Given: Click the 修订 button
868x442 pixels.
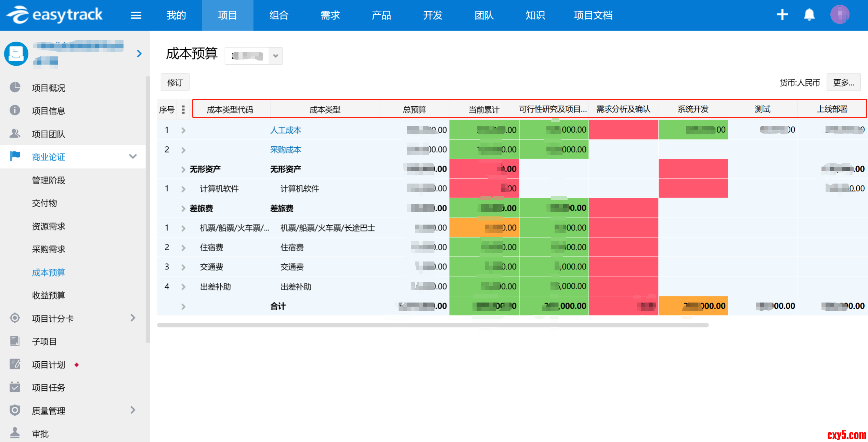Looking at the screenshot, I should 175,82.
